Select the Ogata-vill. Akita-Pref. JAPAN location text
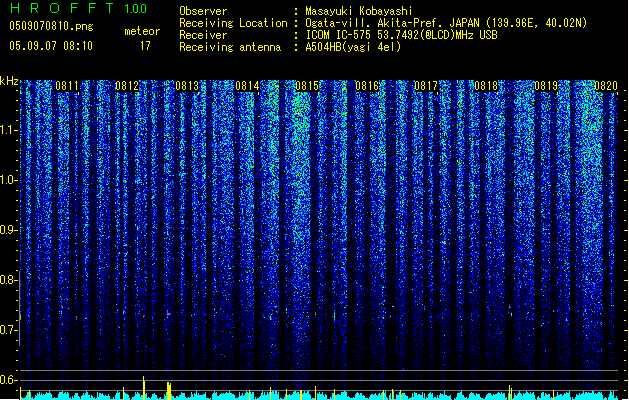Screen dimensions: 629x400 pyautogui.click(x=446, y=23)
